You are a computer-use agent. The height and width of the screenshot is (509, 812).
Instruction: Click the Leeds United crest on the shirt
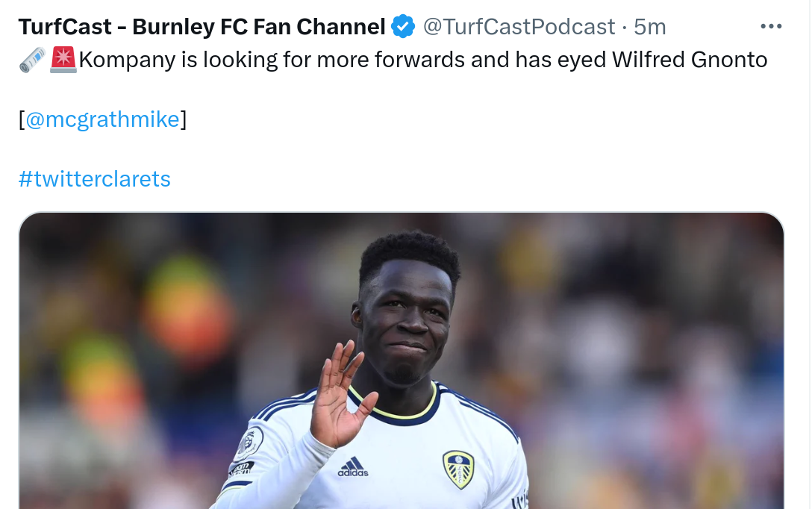[457, 469]
